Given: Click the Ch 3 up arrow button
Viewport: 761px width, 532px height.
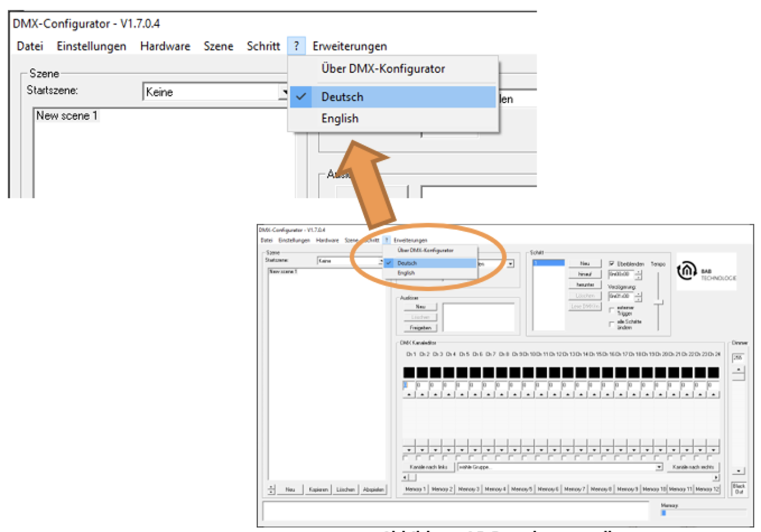Looking at the screenshot, I should tap(435, 395).
